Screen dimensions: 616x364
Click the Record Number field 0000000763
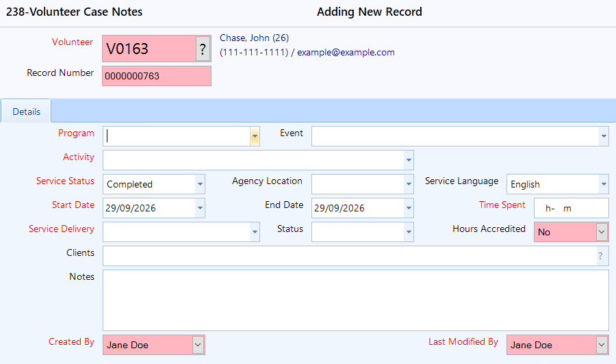click(x=157, y=76)
